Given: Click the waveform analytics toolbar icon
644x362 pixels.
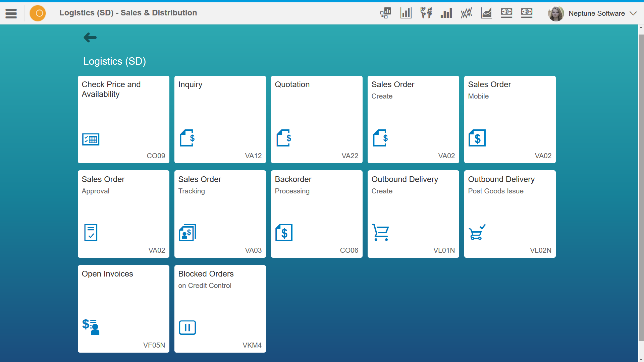Looking at the screenshot, I should [x=466, y=13].
